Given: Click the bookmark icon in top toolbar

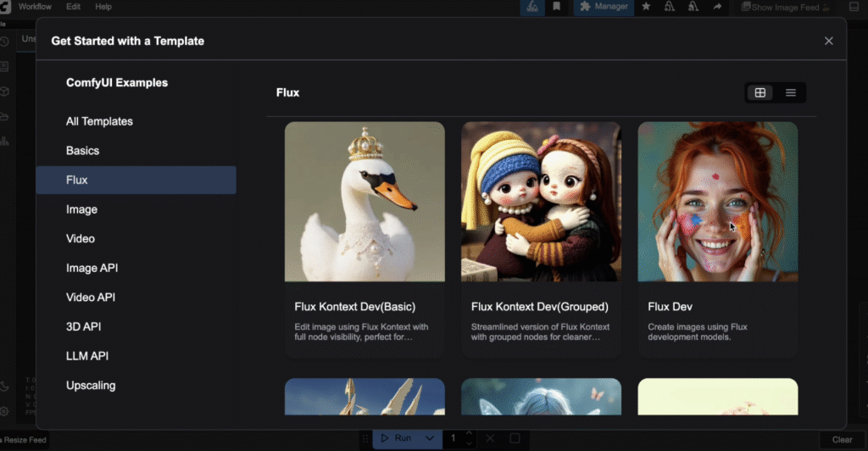Looking at the screenshot, I should (x=556, y=7).
